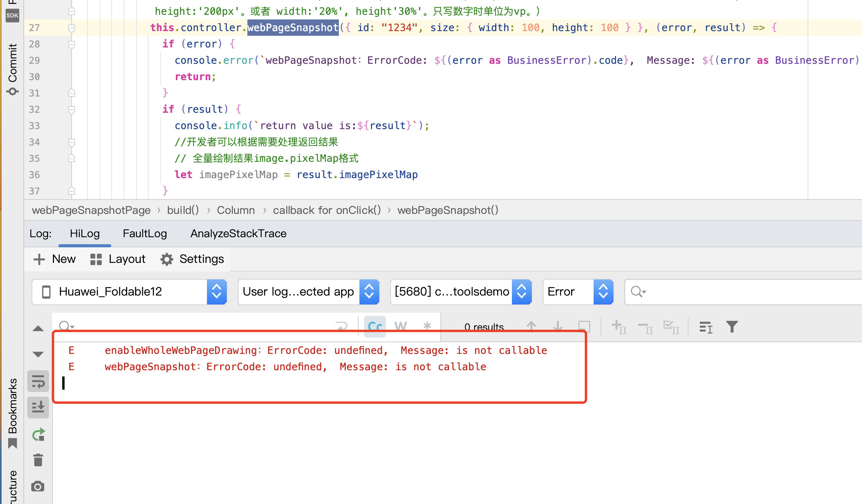
Task: Select the FaultLog tab in log panel
Action: (144, 234)
